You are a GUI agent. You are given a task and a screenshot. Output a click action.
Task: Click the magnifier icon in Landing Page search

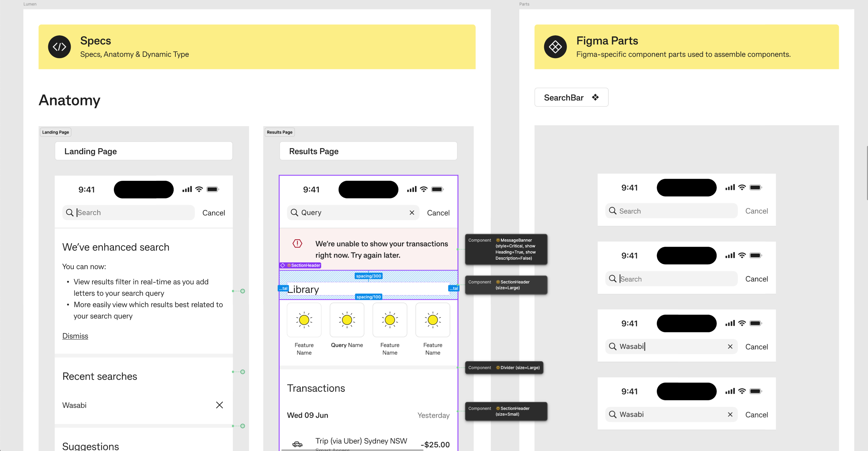point(70,213)
